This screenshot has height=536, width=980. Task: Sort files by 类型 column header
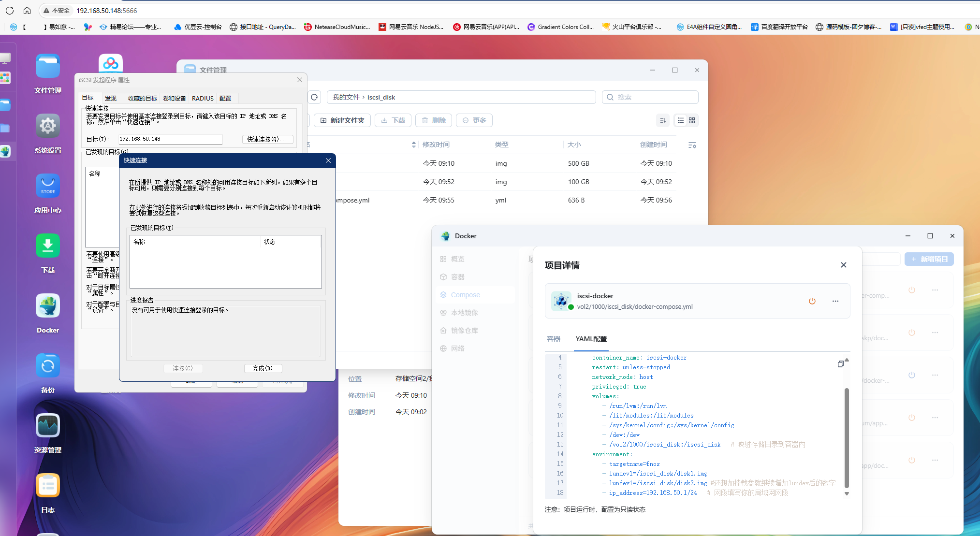pos(502,145)
